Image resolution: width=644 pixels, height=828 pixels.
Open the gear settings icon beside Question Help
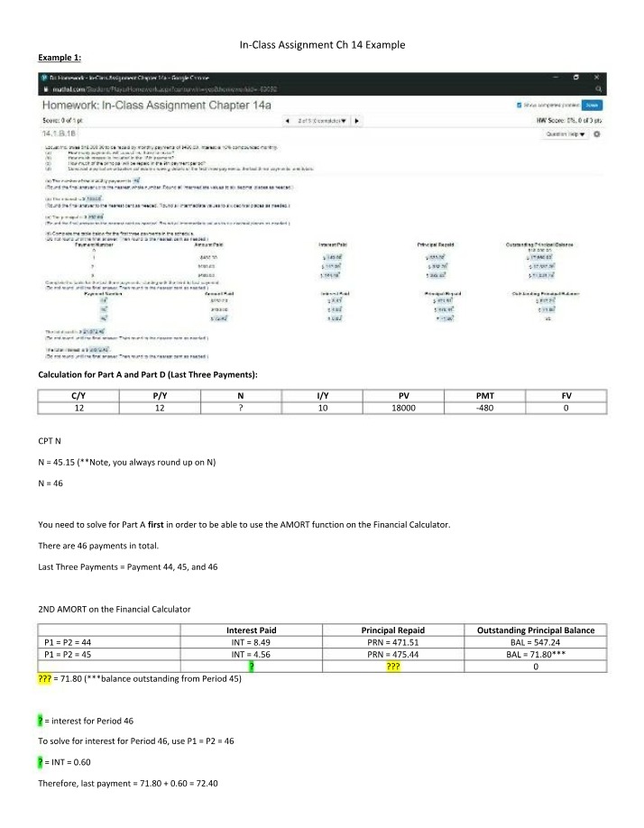[597, 134]
